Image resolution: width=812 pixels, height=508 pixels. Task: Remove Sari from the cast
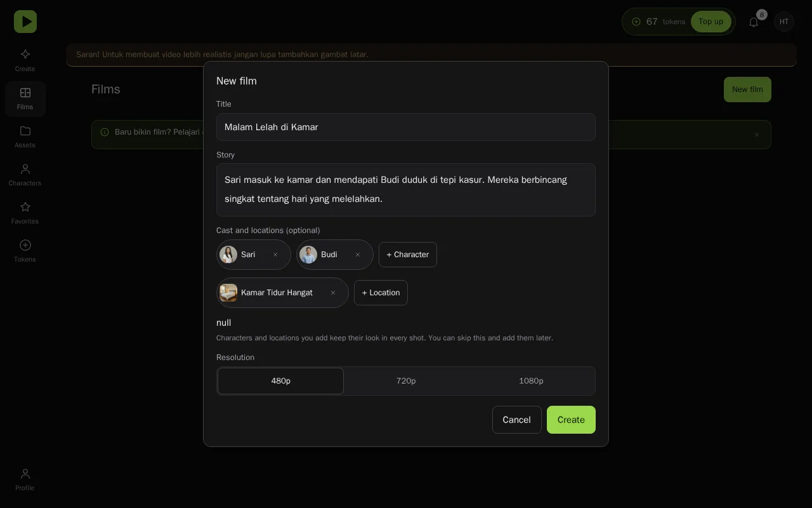coord(275,255)
